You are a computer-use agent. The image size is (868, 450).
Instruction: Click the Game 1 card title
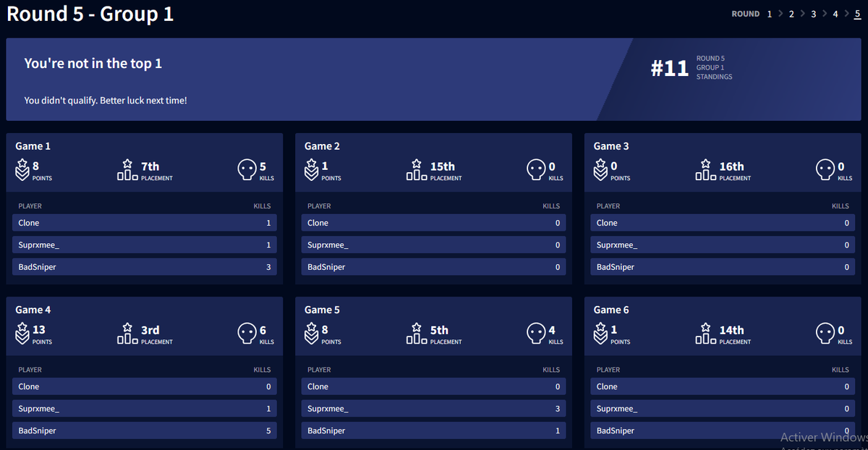[33, 146]
